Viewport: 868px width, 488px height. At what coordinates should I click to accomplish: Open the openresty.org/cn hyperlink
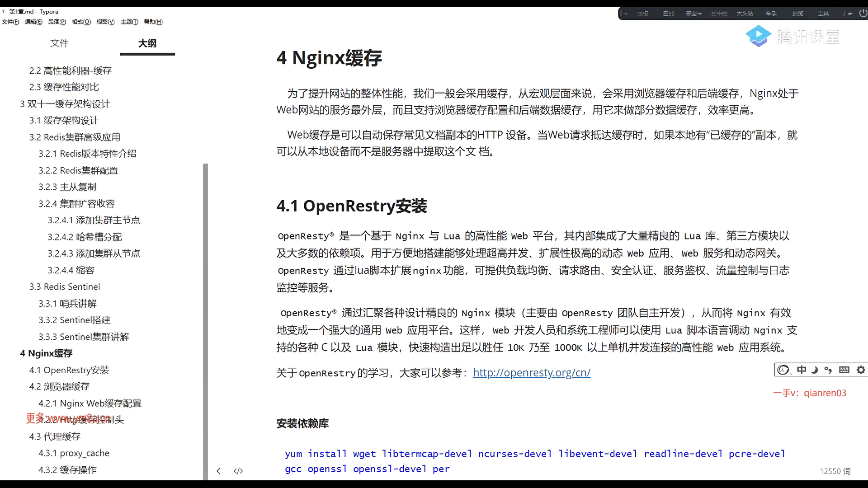(532, 373)
